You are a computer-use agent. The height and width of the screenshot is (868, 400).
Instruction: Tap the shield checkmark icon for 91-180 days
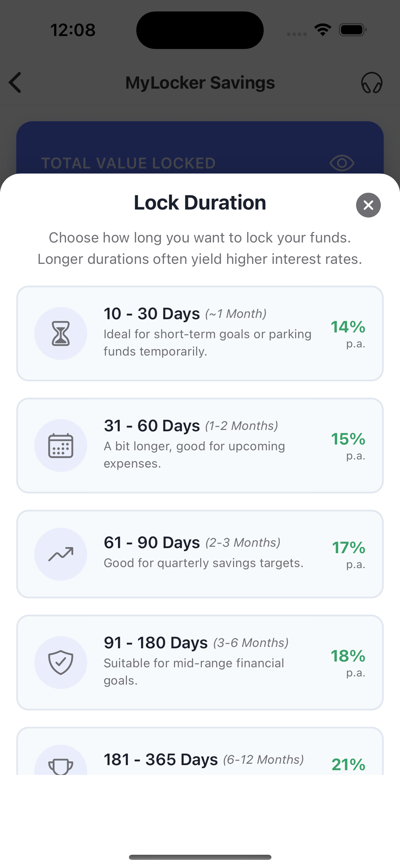coord(61,662)
